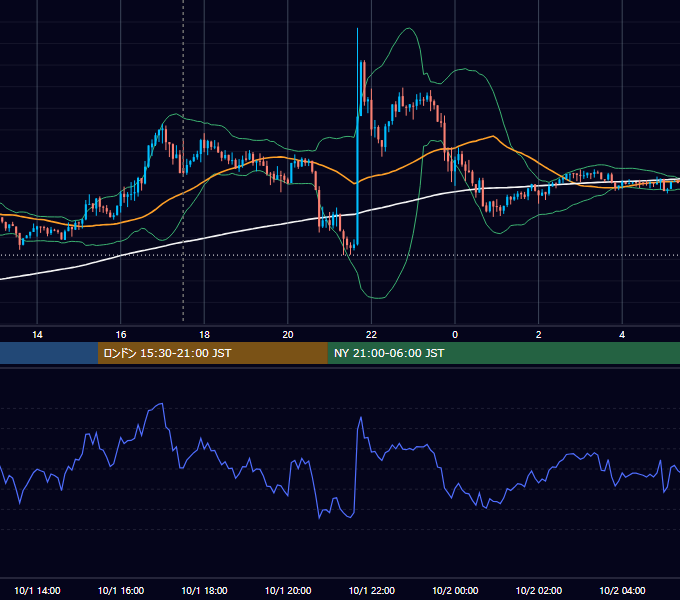Viewport: 680px width, 600px height.
Task: Click the 10/2 00:00 date label
Action: (455, 590)
